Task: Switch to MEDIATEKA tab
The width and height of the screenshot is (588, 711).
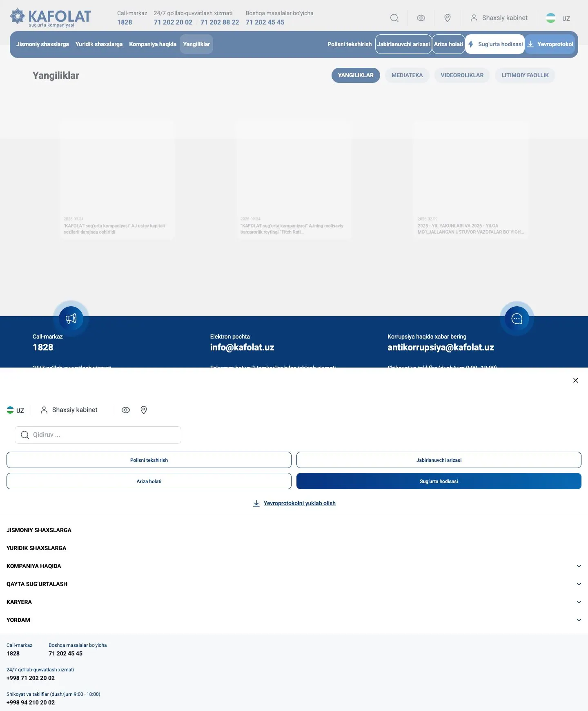Action: [x=407, y=75]
